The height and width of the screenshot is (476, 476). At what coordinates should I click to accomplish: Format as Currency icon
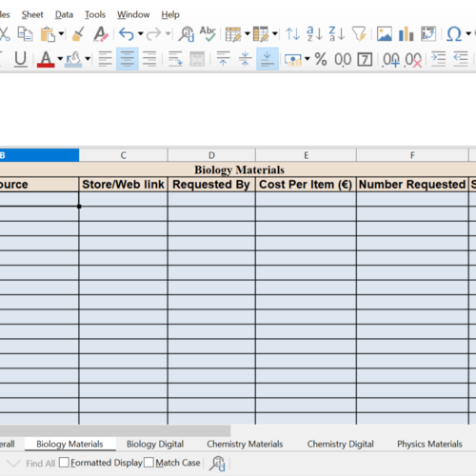coord(292,59)
